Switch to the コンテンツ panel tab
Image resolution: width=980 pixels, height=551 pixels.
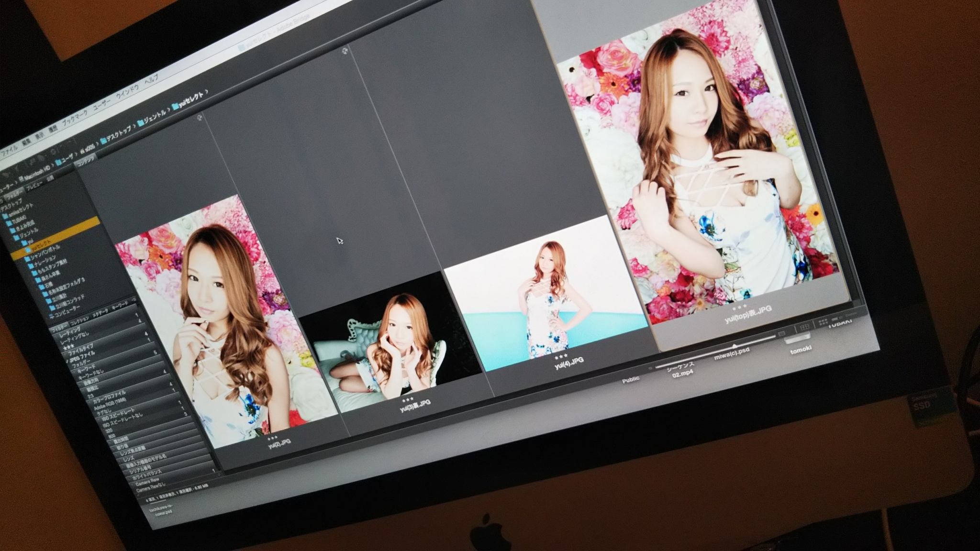(86, 161)
